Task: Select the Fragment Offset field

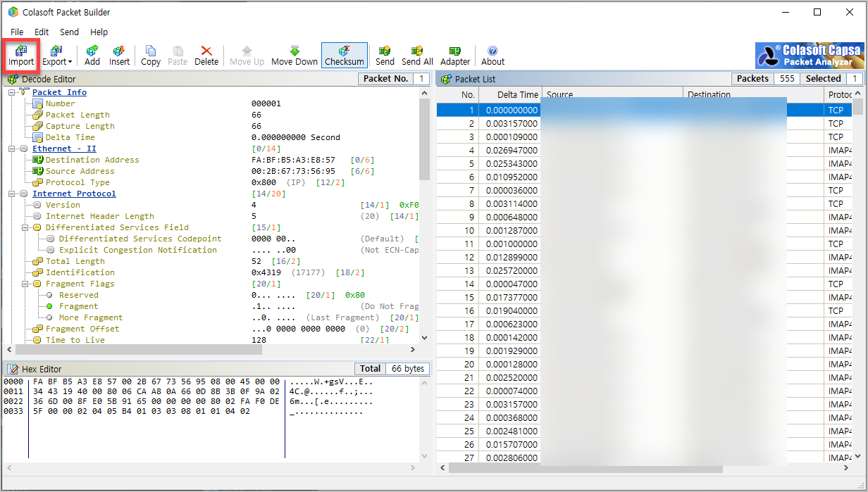Action: click(x=82, y=329)
